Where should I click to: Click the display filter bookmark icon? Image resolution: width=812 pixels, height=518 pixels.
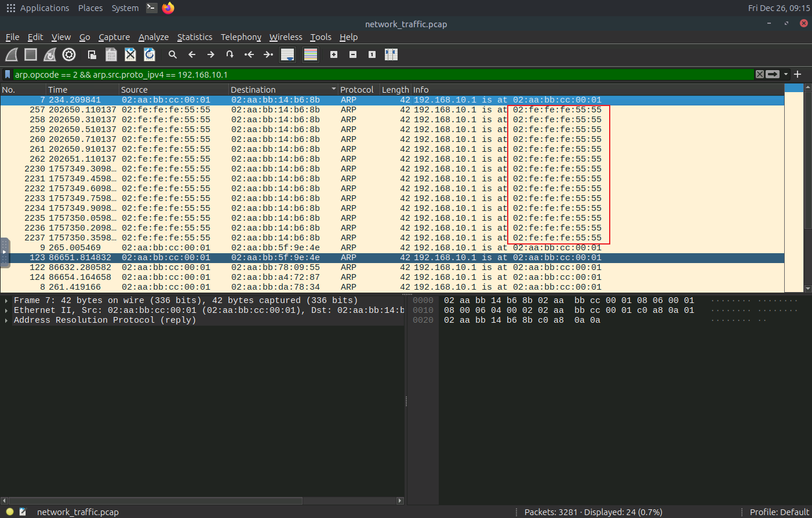pyautogui.click(x=8, y=74)
